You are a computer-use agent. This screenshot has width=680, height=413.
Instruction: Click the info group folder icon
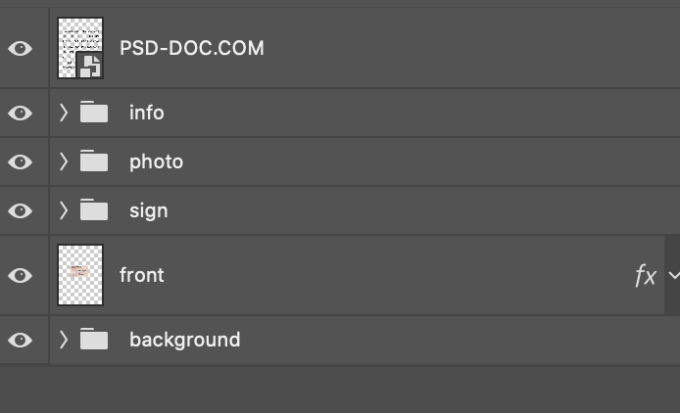pos(94,113)
